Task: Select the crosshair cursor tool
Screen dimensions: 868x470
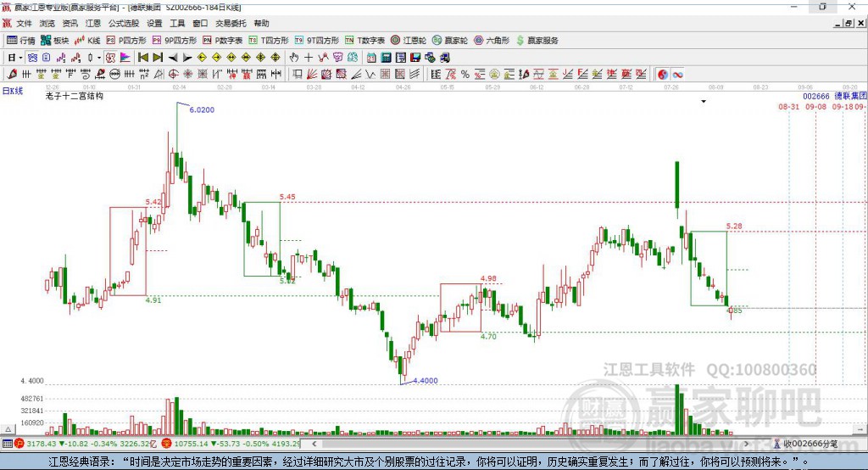Action: [x=309, y=58]
